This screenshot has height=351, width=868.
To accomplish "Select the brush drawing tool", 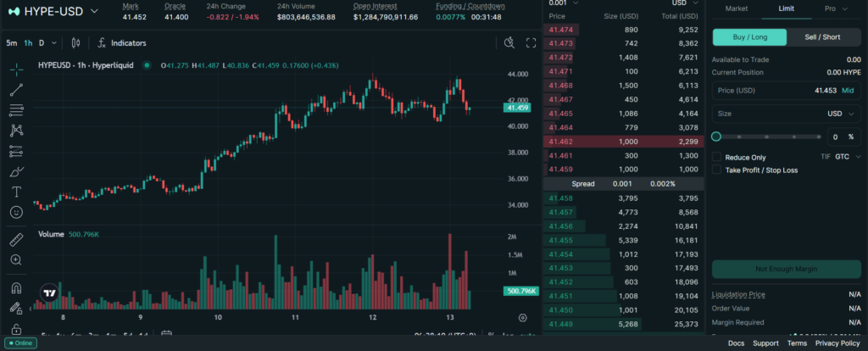I will (17, 171).
